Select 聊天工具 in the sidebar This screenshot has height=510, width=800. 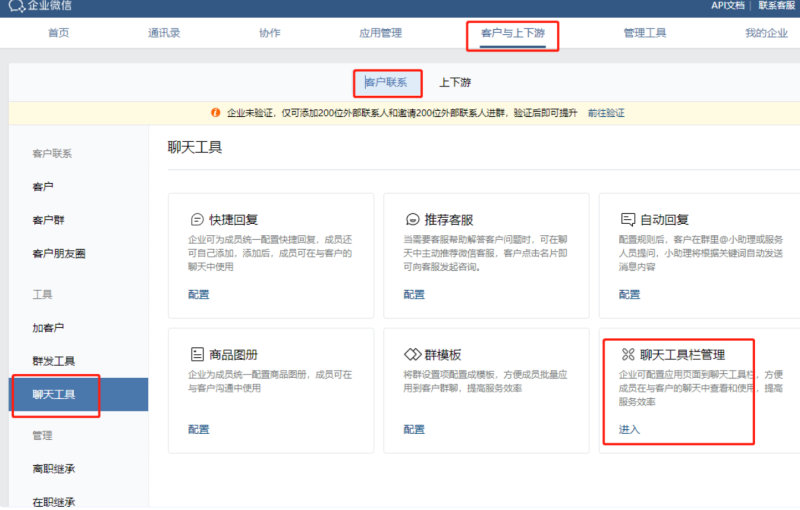click(79, 394)
